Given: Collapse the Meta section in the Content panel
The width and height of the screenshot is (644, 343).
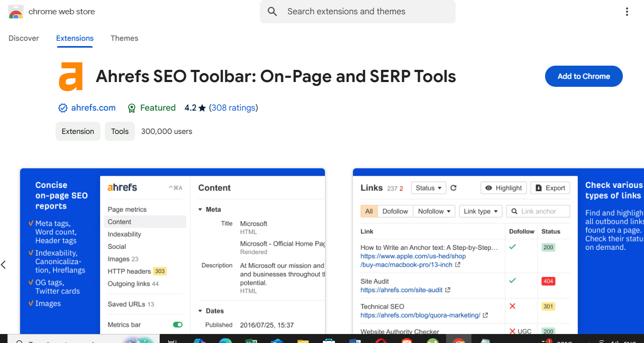Looking at the screenshot, I should [x=201, y=209].
